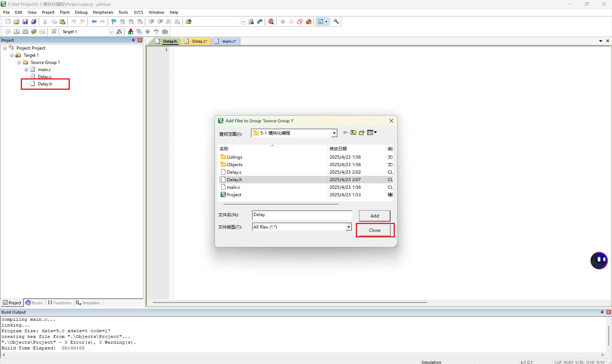Viewport: 612px width, 364px height.
Task: Toggle bookmark flag icon
Action: click(x=114, y=21)
